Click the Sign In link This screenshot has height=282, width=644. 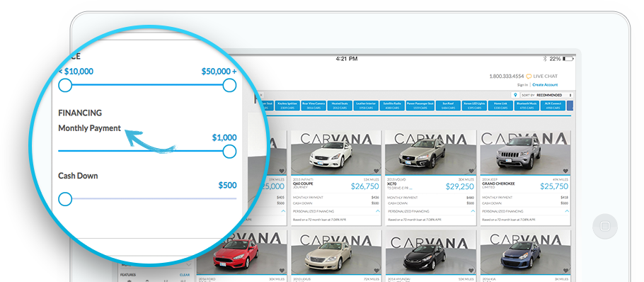tap(522, 85)
